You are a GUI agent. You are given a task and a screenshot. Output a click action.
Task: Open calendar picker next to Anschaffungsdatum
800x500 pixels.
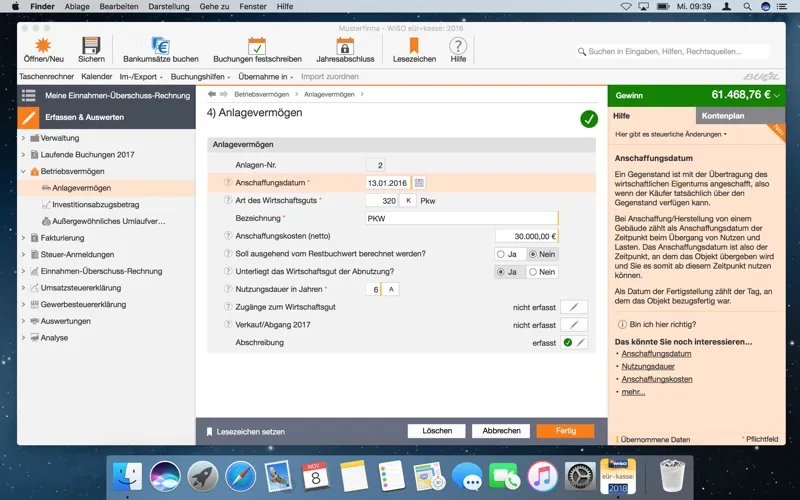(x=419, y=183)
